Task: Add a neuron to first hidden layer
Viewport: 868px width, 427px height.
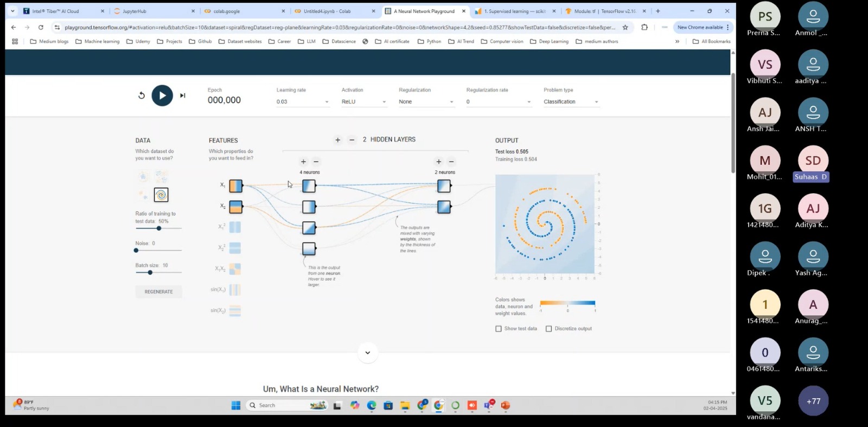Action: [303, 162]
